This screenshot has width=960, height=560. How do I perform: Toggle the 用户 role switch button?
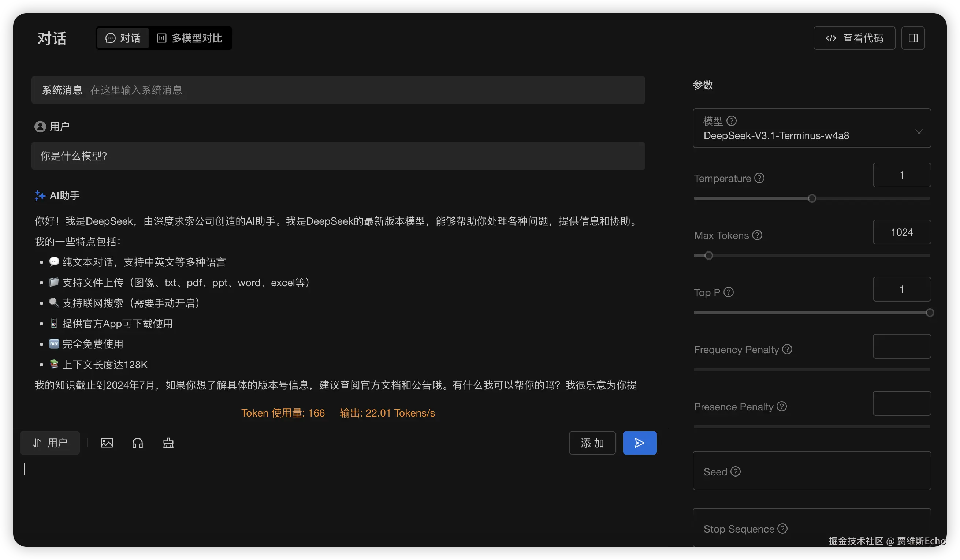[x=50, y=443]
